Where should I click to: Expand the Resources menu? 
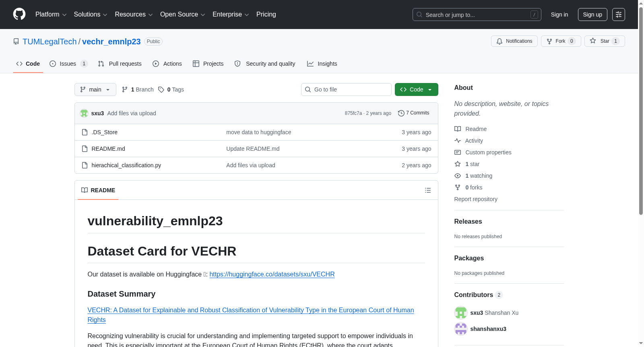(x=134, y=15)
